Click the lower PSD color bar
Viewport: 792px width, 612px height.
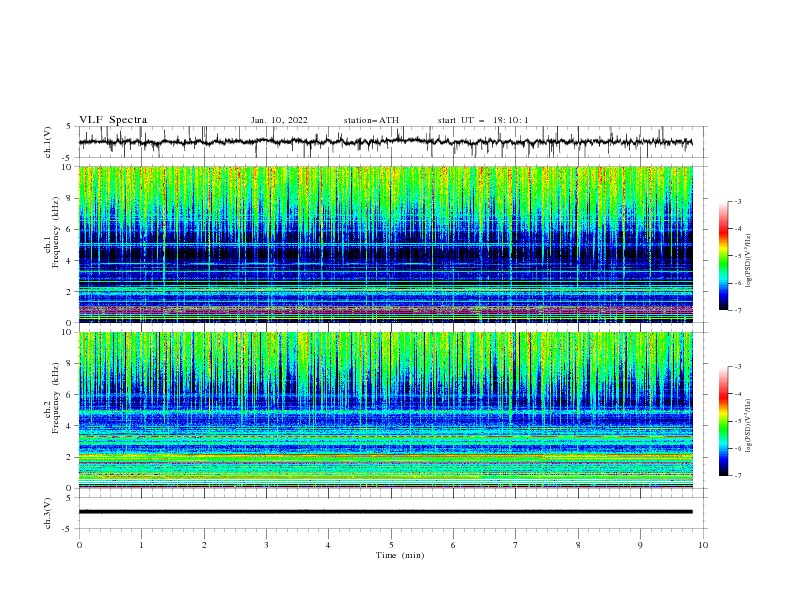(x=723, y=421)
